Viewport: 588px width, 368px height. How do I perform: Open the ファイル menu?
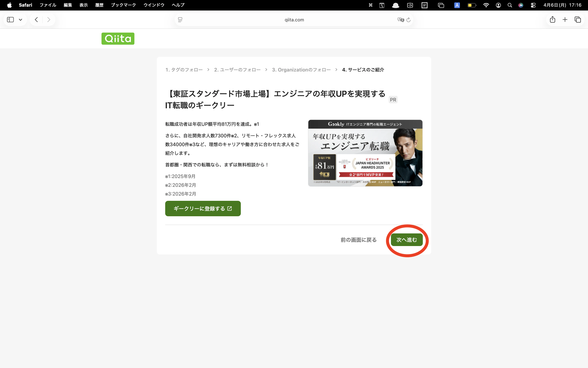click(48, 5)
